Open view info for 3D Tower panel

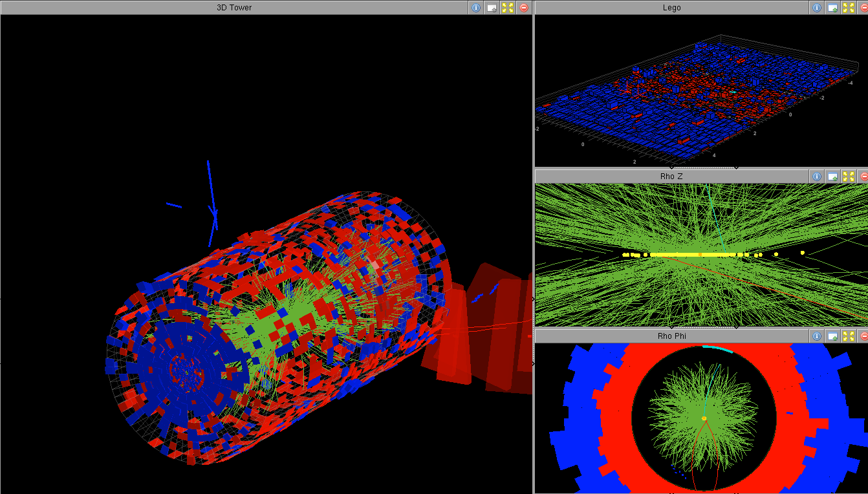tap(476, 8)
